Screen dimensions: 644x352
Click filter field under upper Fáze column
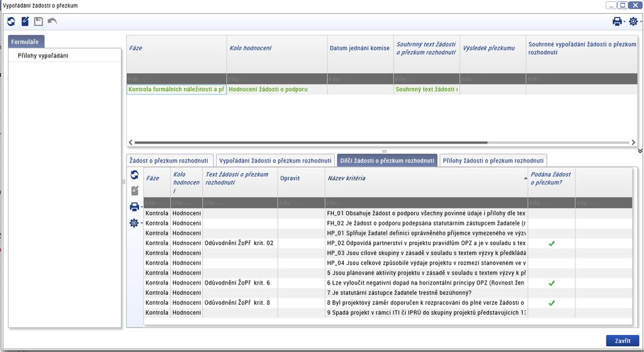[177, 79]
